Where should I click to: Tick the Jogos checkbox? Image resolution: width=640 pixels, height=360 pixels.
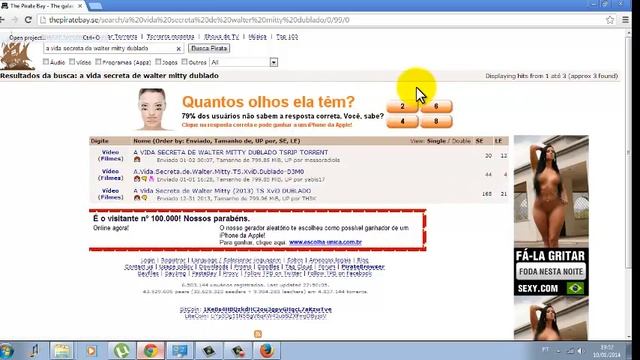point(158,62)
